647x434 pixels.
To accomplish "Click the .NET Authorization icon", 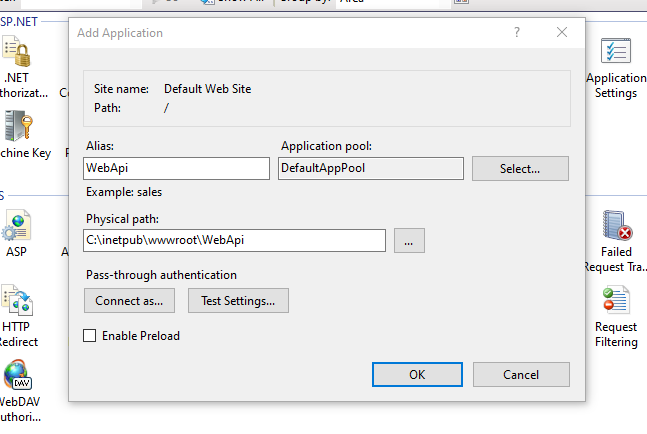I will click(x=17, y=50).
